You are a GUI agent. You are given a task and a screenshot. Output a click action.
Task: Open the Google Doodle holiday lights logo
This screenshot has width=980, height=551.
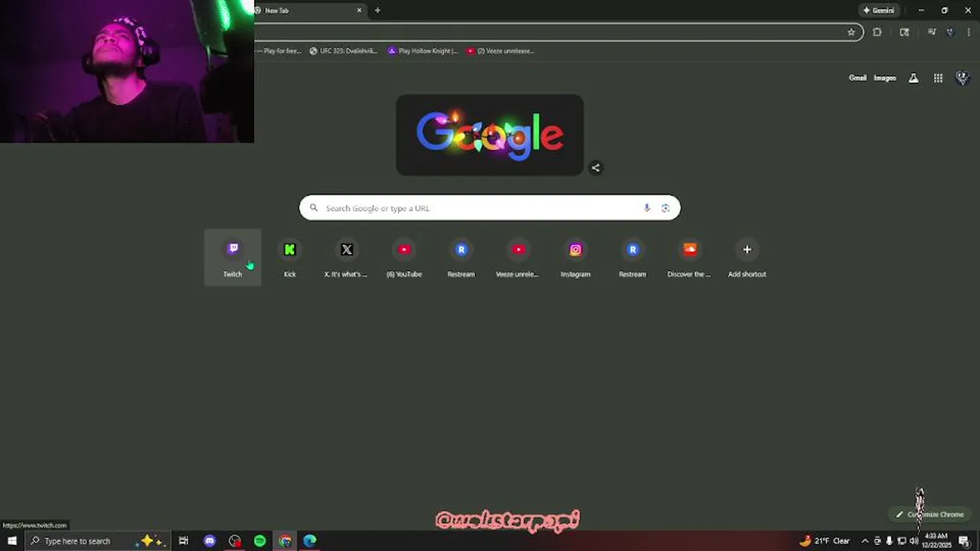coord(490,135)
